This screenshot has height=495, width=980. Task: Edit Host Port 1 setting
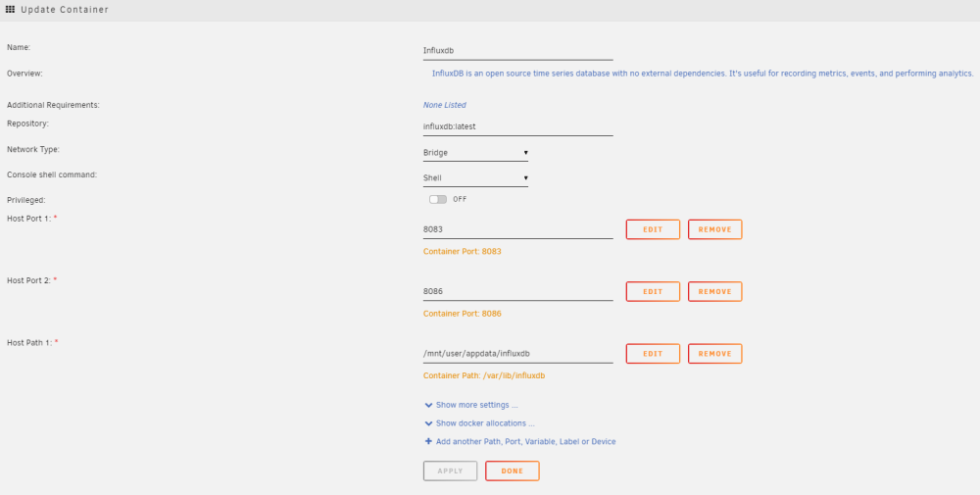[653, 229]
